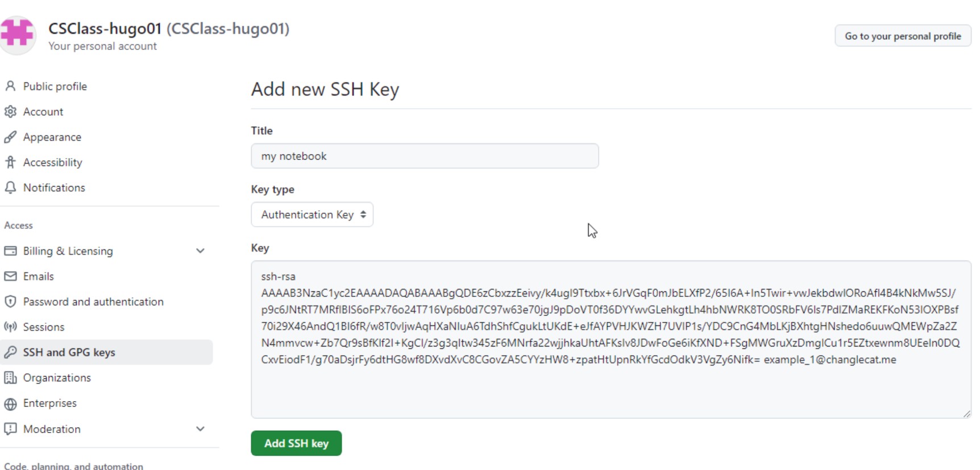Viewport: 980px width, 470px height.
Task: Click the Emails envelope icon
Action: pyautogui.click(x=10, y=276)
